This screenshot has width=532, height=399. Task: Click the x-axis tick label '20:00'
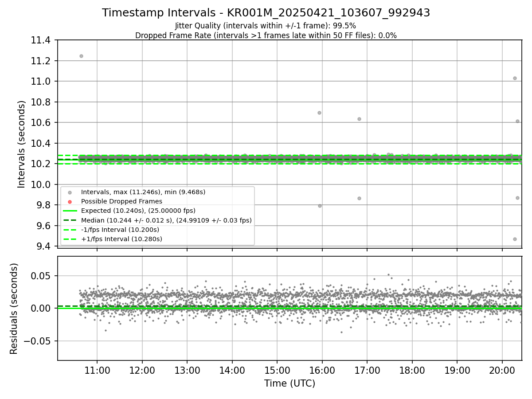tap(502, 370)
